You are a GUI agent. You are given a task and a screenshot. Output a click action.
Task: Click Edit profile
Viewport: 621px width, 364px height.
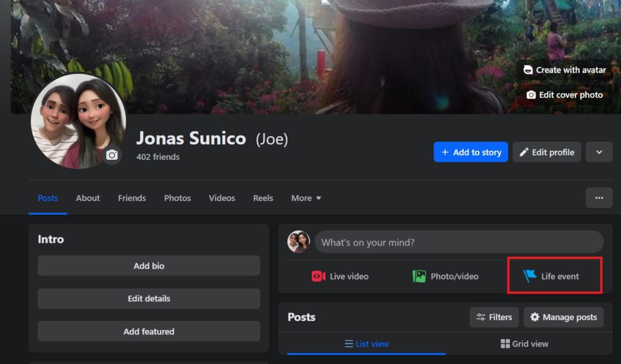pyautogui.click(x=546, y=152)
